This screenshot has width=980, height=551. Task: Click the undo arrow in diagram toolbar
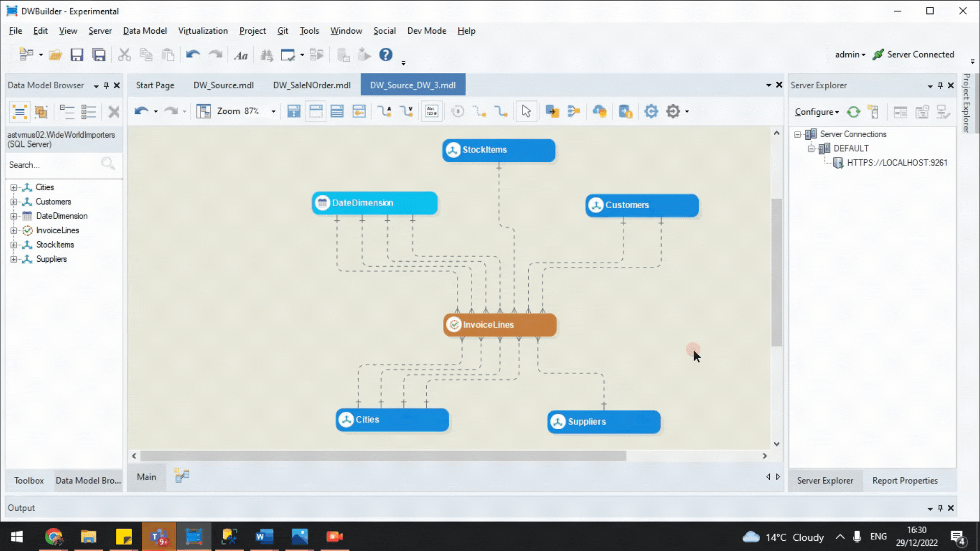tap(141, 111)
